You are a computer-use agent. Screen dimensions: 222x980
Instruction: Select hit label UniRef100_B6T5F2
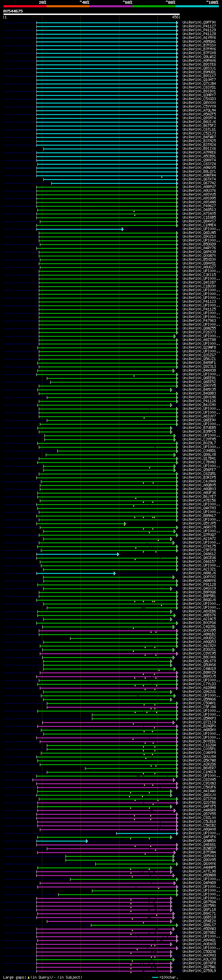coord(199,125)
